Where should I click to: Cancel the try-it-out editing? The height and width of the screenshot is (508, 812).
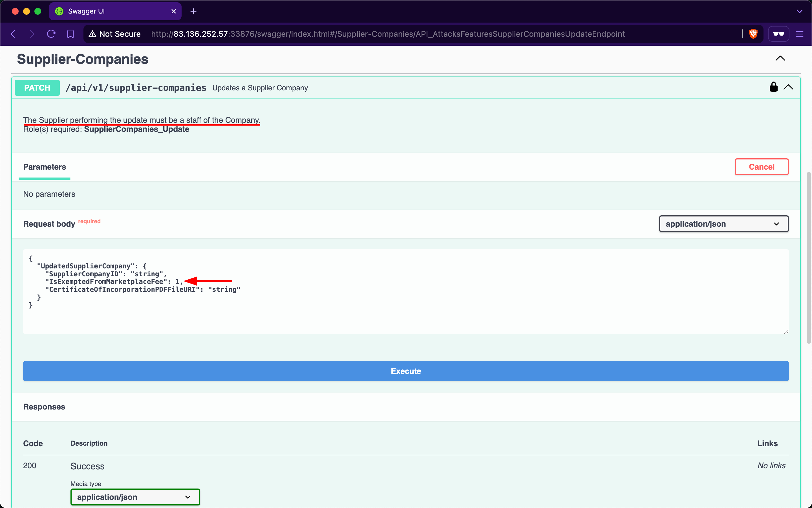(x=762, y=167)
